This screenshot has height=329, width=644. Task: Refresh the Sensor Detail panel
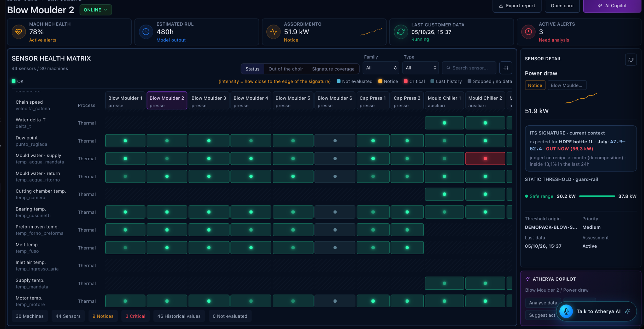coord(631,60)
